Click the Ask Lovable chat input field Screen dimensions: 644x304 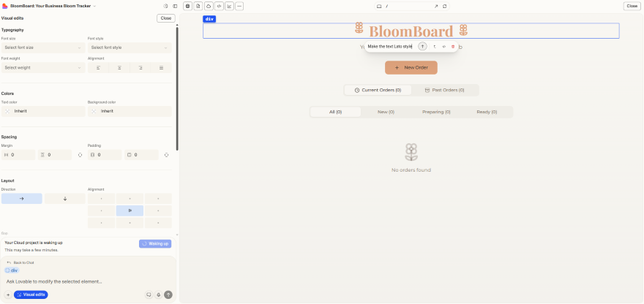89,282
